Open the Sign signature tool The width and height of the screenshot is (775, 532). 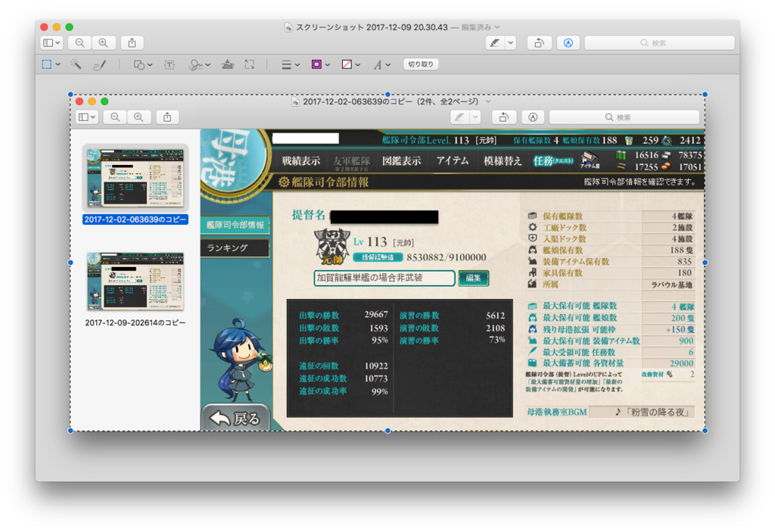tap(196, 65)
